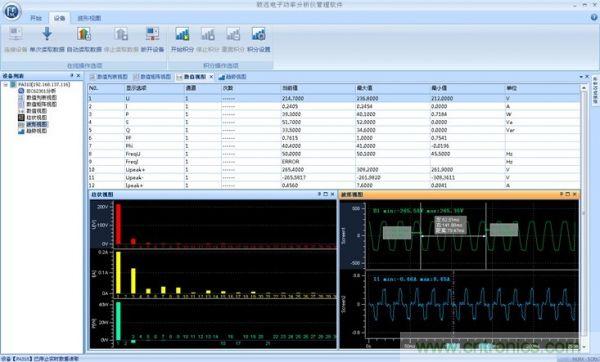Screen dimensions: 600x362
Task: Open tab list dropdown arrow at right
Action: 581,77
